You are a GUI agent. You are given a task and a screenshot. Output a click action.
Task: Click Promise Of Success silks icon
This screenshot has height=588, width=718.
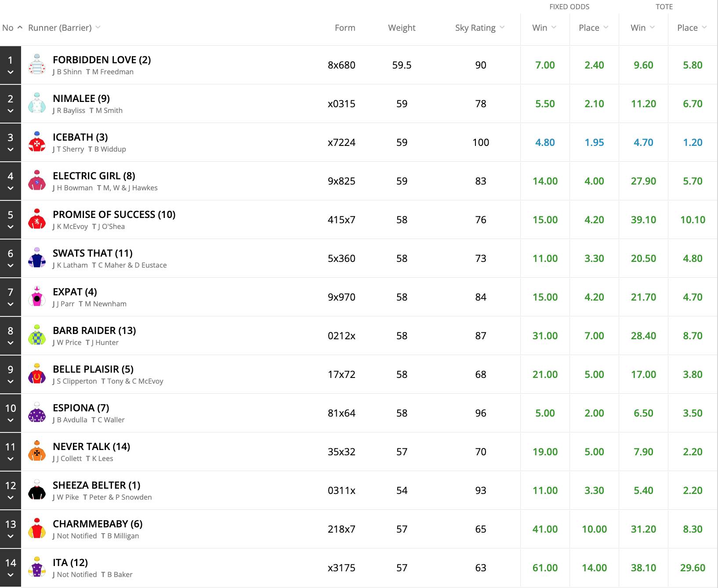coord(37,219)
